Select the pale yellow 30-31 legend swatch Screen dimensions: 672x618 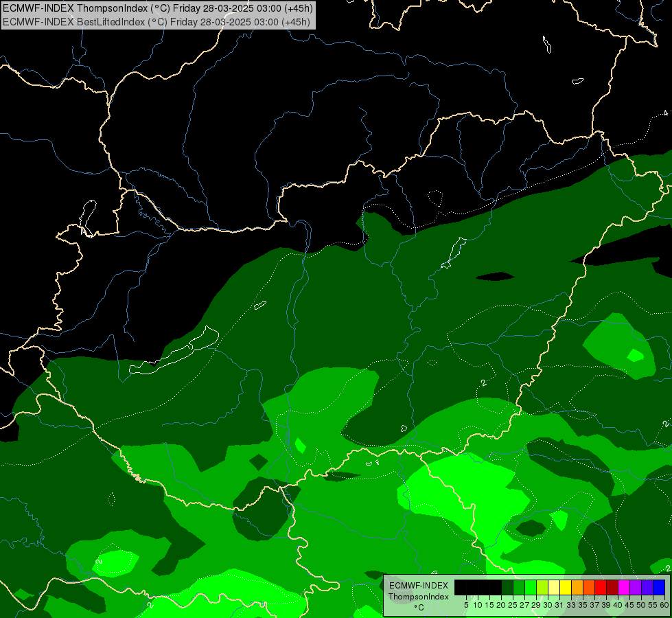click(554, 587)
